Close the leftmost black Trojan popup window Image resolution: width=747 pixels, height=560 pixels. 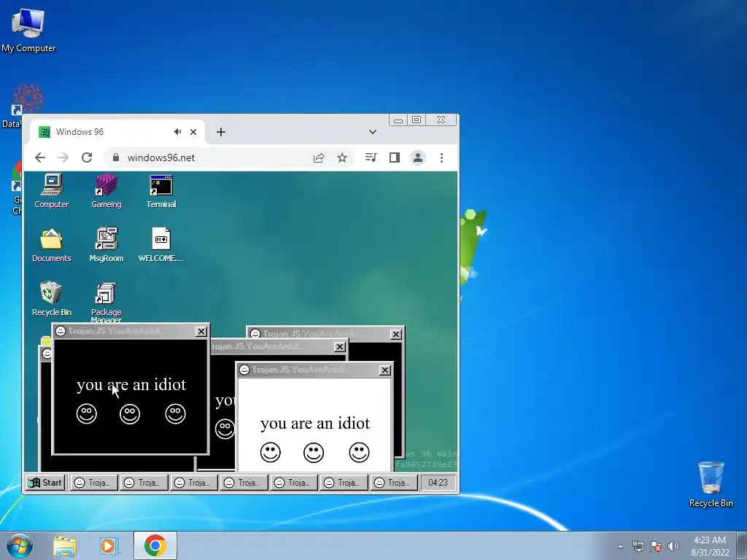(x=201, y=332)
